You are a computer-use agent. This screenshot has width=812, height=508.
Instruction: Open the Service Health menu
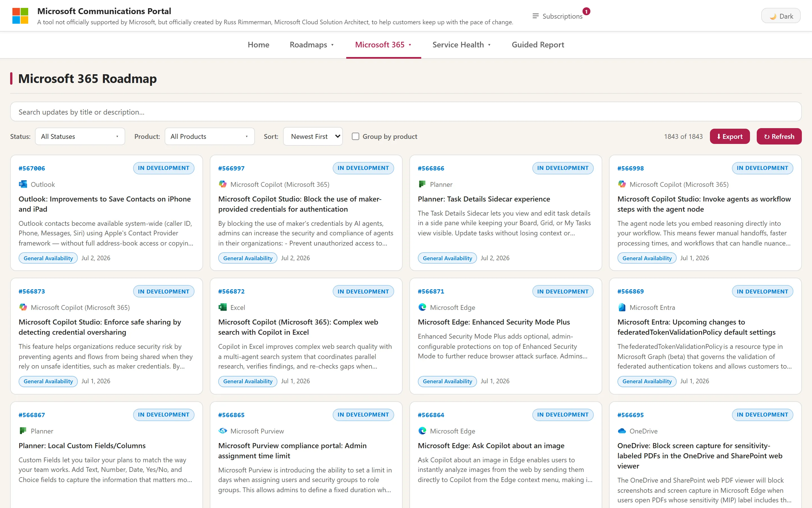click(x=462, y=45)
